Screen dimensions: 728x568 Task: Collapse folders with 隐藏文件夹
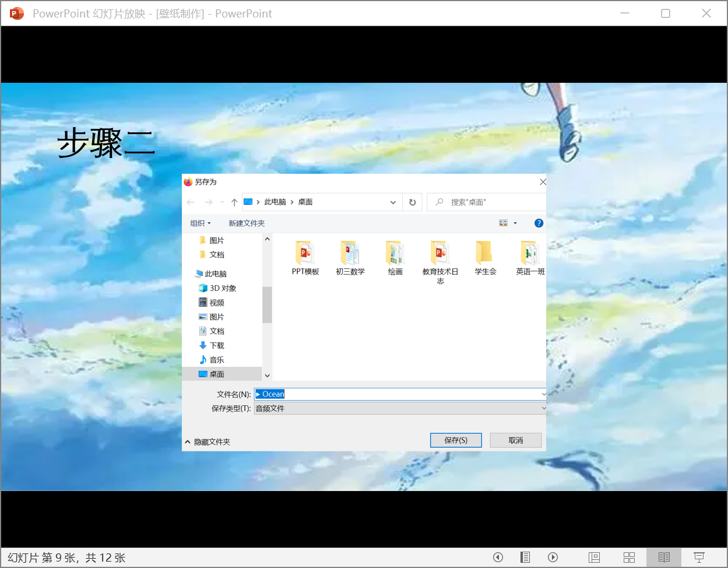[208, 442]
